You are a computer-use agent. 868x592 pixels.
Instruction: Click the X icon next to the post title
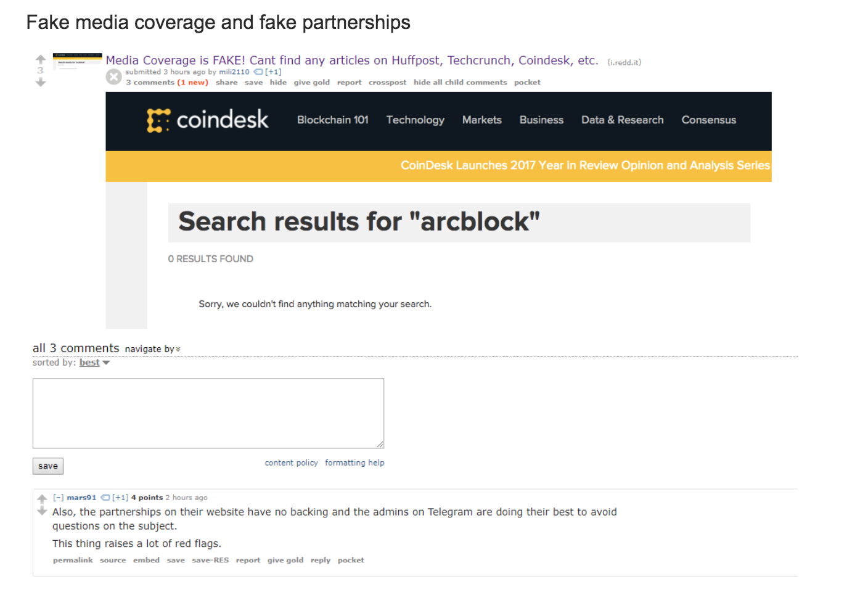(x=113, y=76)
